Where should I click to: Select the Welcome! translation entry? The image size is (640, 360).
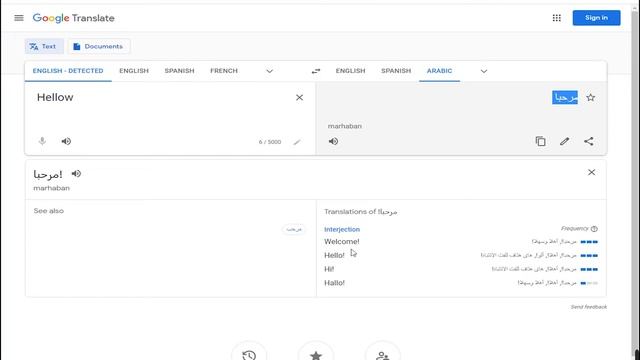click(x=342, y=242)
